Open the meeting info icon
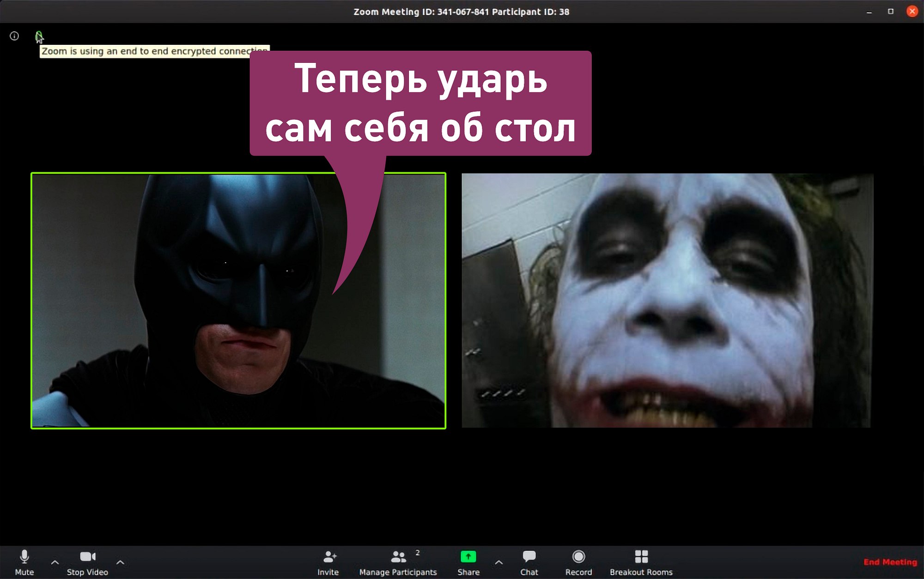 pyautogui.click(x=14, y=36)
